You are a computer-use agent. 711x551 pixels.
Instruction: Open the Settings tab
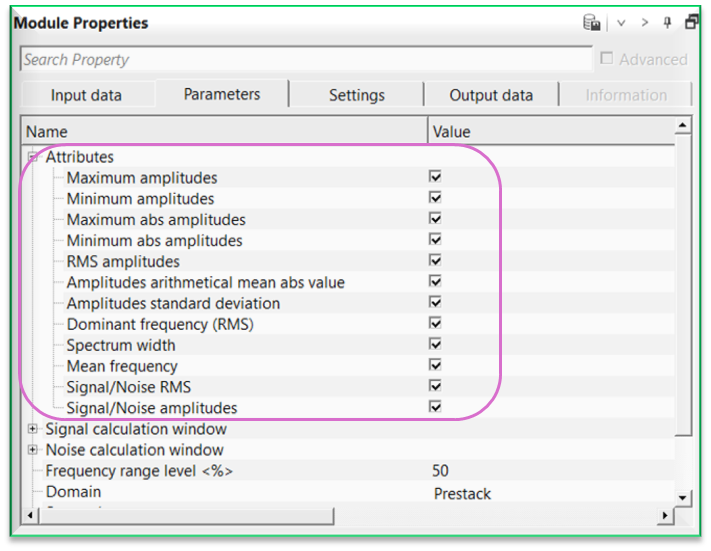click(x=356, y=95)
